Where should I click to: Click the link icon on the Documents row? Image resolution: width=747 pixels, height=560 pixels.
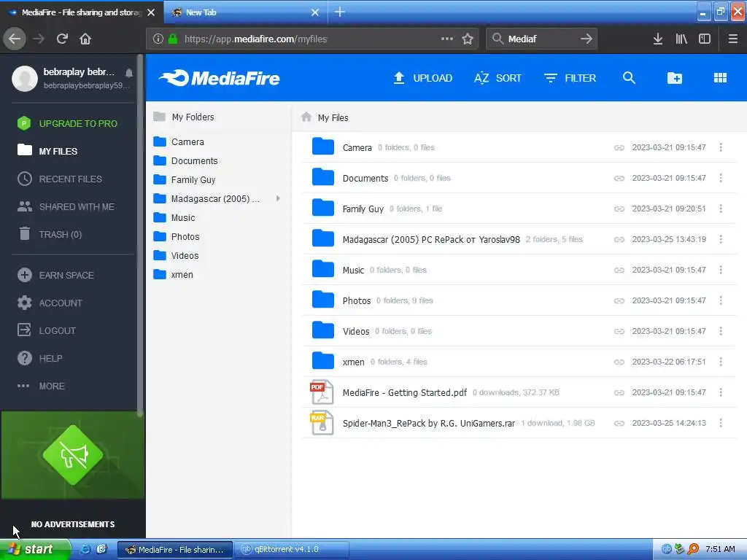click(x=619, y=178)
